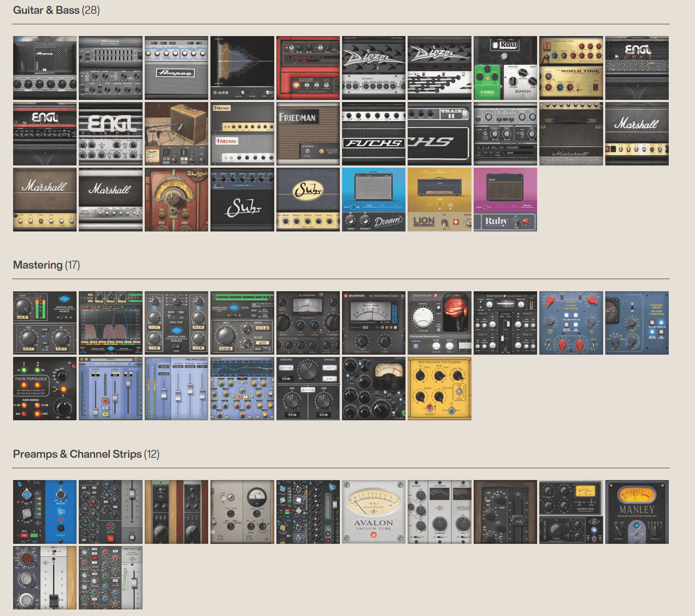Screen dimensions: 695x616
Task: Open the dark bx_masterdesk plugin
Action: (x=308, y=323)
